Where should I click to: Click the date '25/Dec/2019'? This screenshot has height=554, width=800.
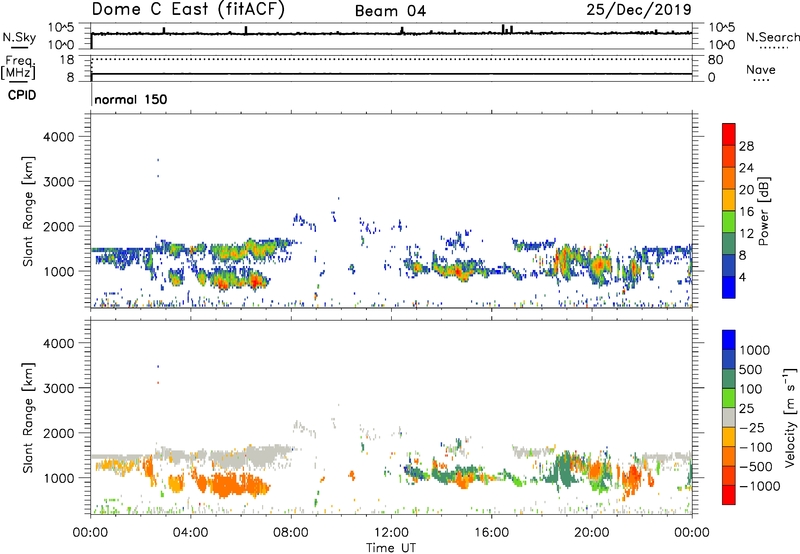tap(639, 10)
